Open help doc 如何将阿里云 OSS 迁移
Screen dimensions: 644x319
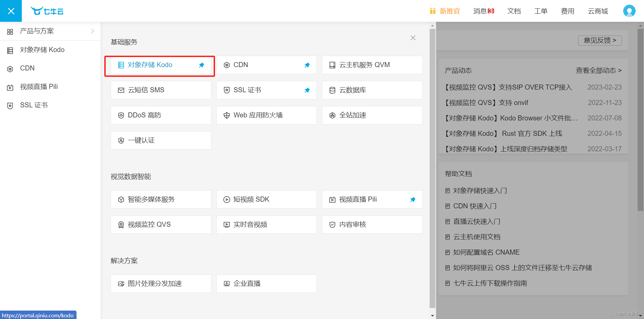tap(522, 268)
